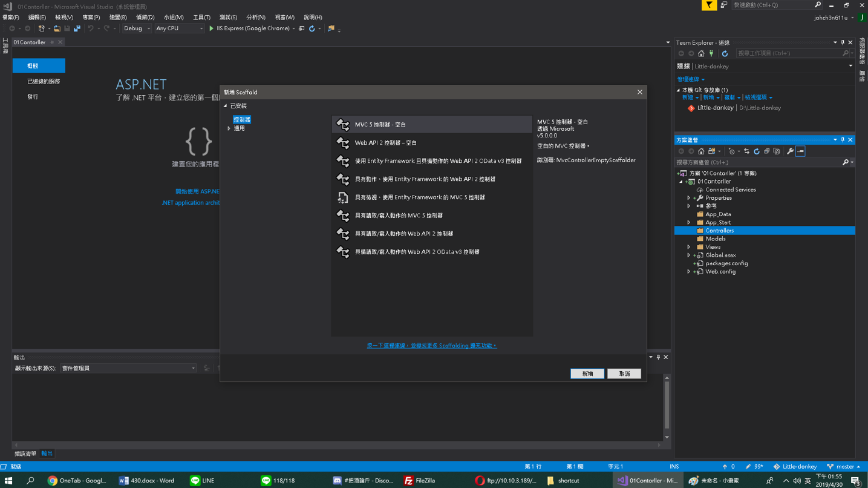Click Solution Explorer home icon
The width and height of the screenshot is (868, 488).
(x=701, y=151)
